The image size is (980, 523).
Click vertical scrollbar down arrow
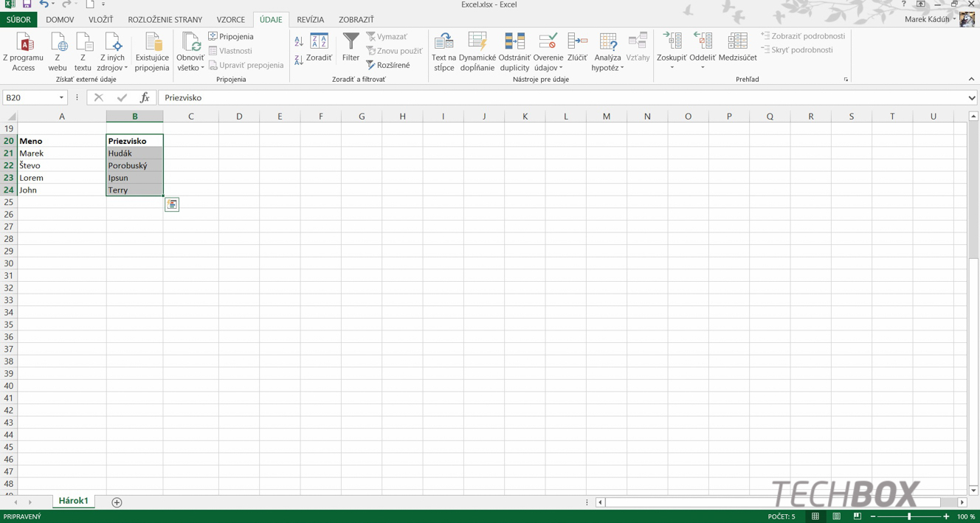tap(973, 490)
